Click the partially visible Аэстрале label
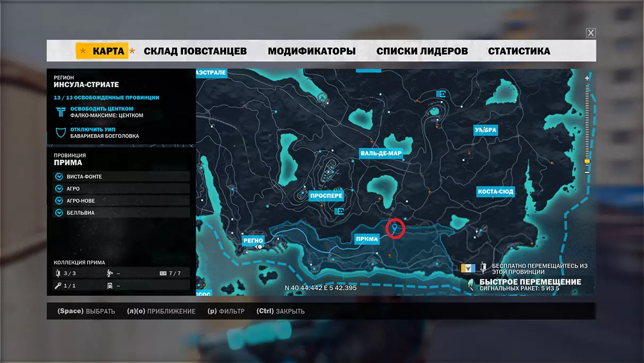Screen dimensions: 644x363 click(x=211, y=72)
